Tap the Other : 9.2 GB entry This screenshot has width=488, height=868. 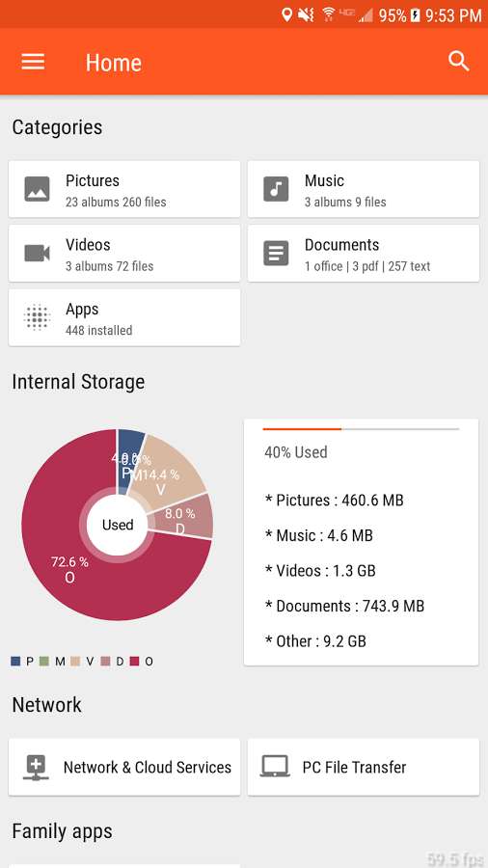(x=315, y=641)
